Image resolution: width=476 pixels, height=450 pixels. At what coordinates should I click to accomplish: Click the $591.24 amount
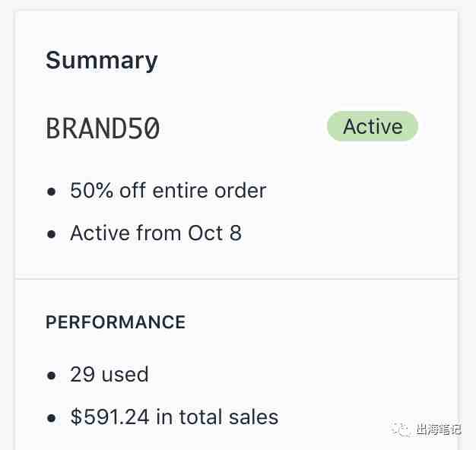(109, 417)
